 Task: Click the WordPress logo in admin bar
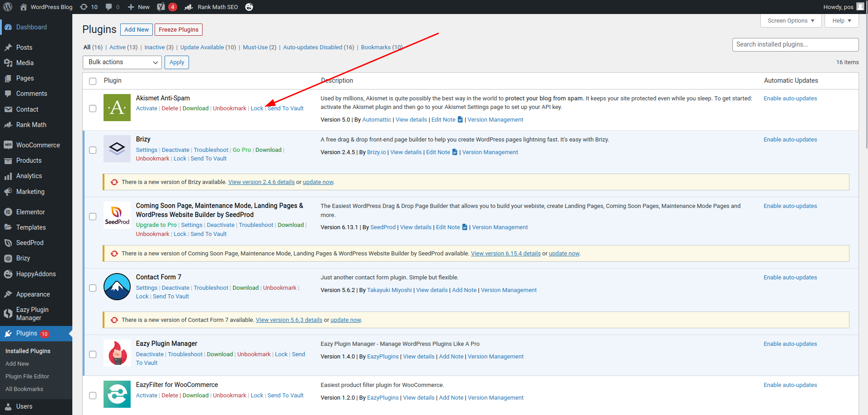pos(8,7)
